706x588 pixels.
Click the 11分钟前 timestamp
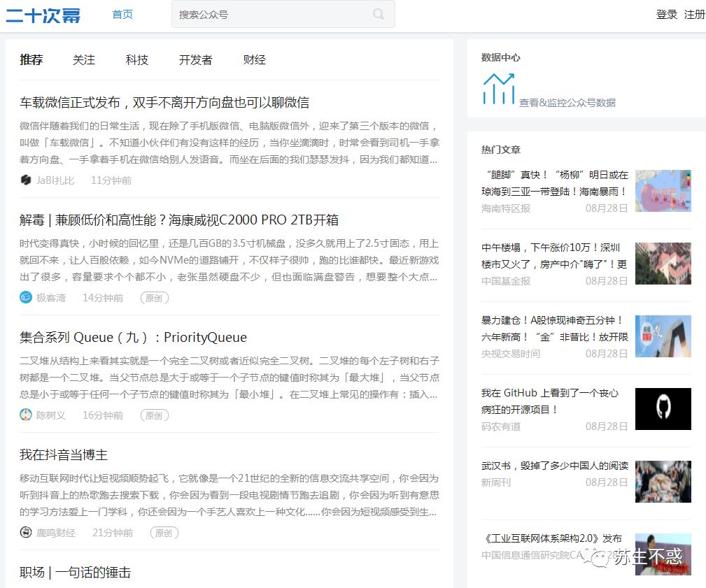coord(111,180)
